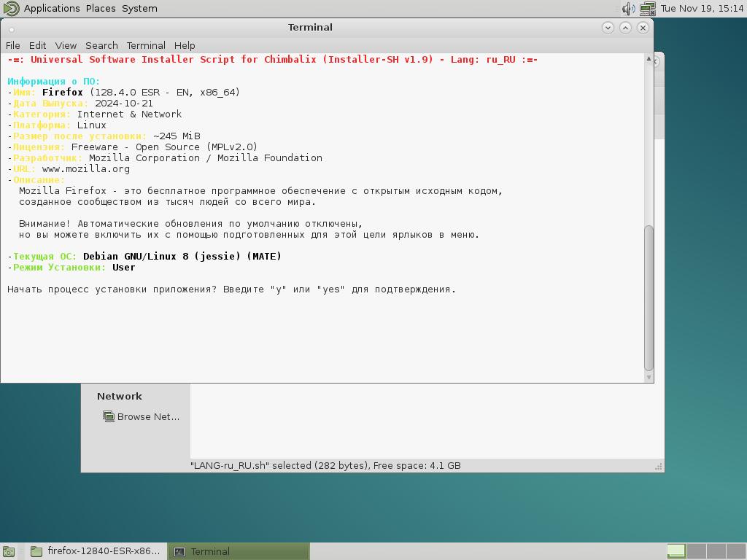Click the Network heading in file manager sidebar
The image size is (747, 560).
coord(120,396)
